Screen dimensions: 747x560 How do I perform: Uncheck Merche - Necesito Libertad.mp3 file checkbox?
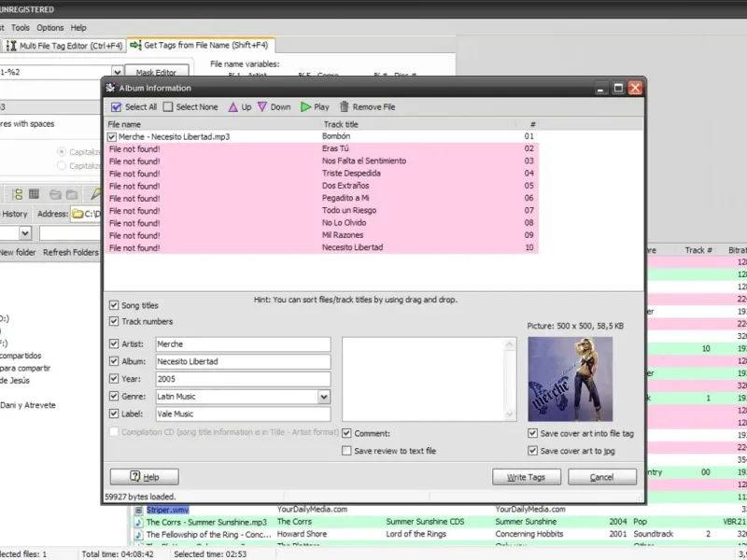pos(111,137)
